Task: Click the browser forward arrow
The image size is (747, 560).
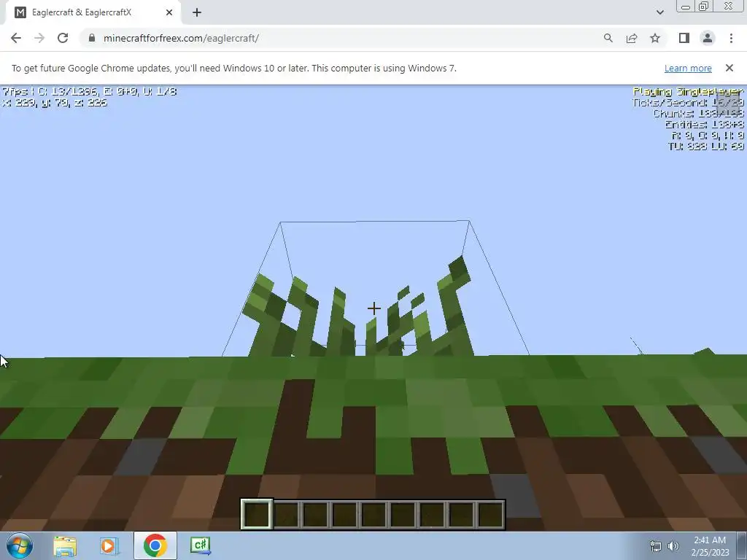Action: click(39, 38)
